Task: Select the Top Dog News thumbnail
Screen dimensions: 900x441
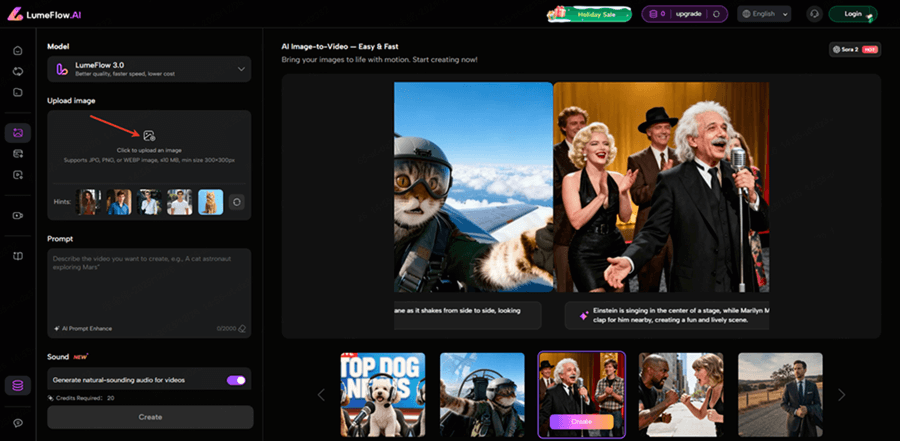Action: point(383,394)
